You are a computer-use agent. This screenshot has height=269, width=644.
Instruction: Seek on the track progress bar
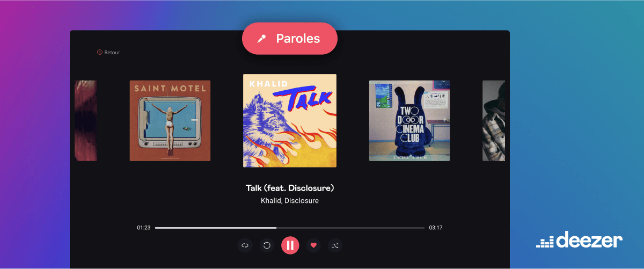tap(290, 228)
